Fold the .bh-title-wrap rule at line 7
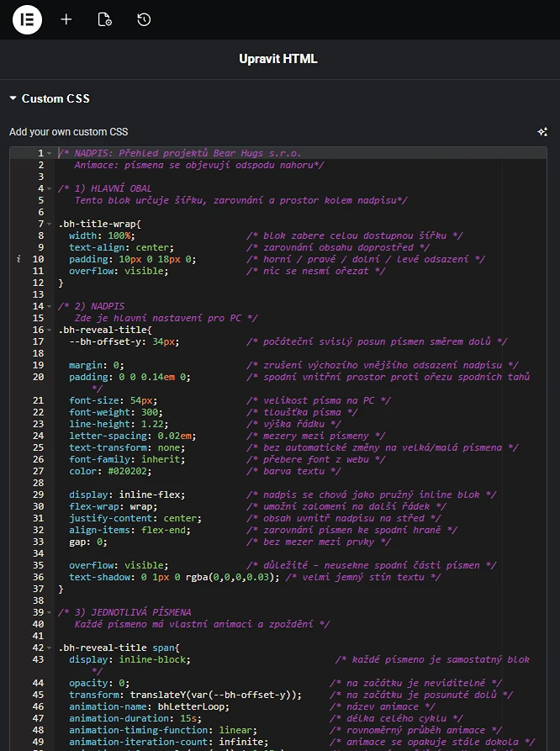This screenshot has height=751, width=560. [50, 225]
